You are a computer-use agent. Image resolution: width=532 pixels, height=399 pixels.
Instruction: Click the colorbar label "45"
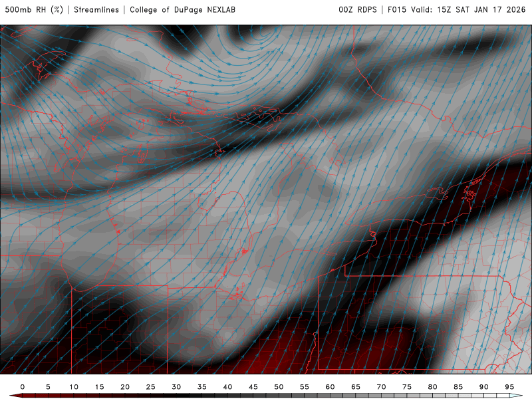coord(253,387)
